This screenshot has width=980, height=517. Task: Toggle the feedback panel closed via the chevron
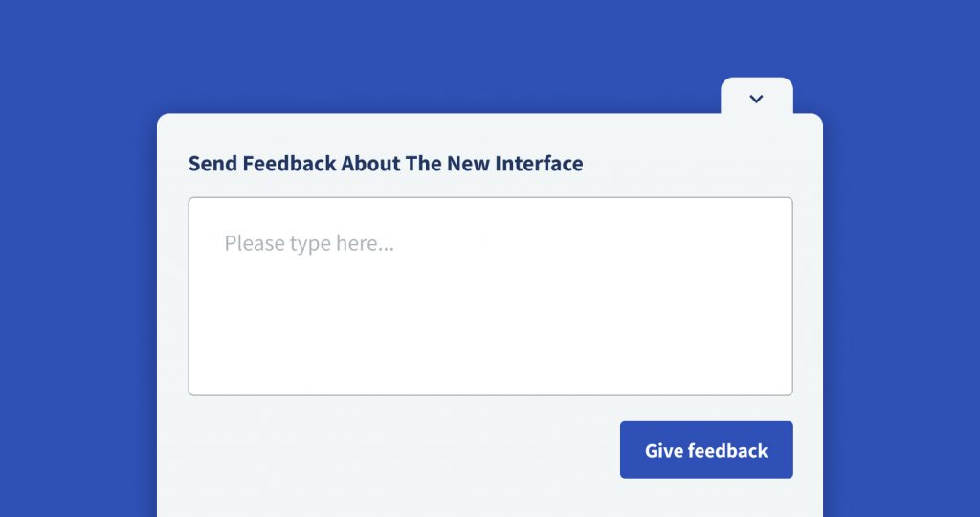[756, 98]
